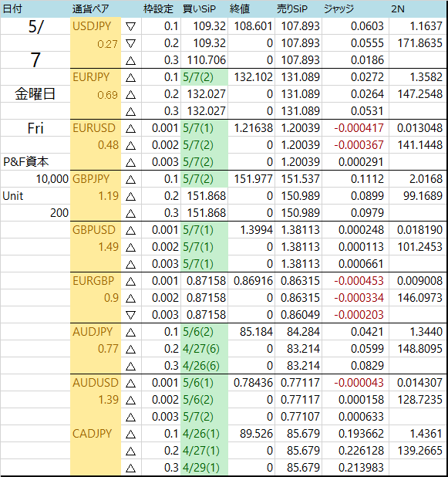Image resolution: width=448 pixels, height=477 pixels.
Task: Select the GBPUSD currency pair cell
Action: click(x=96, y=230)
